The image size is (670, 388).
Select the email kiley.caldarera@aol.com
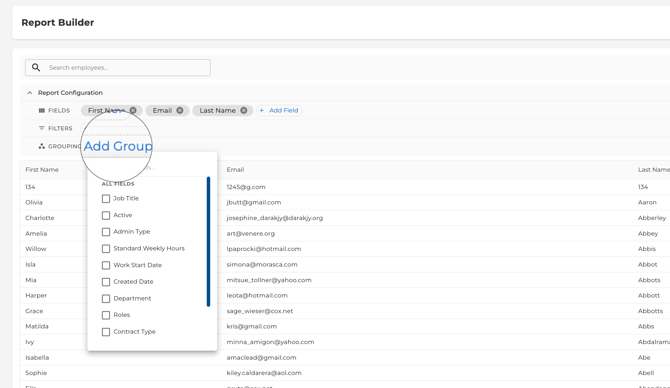264,373
